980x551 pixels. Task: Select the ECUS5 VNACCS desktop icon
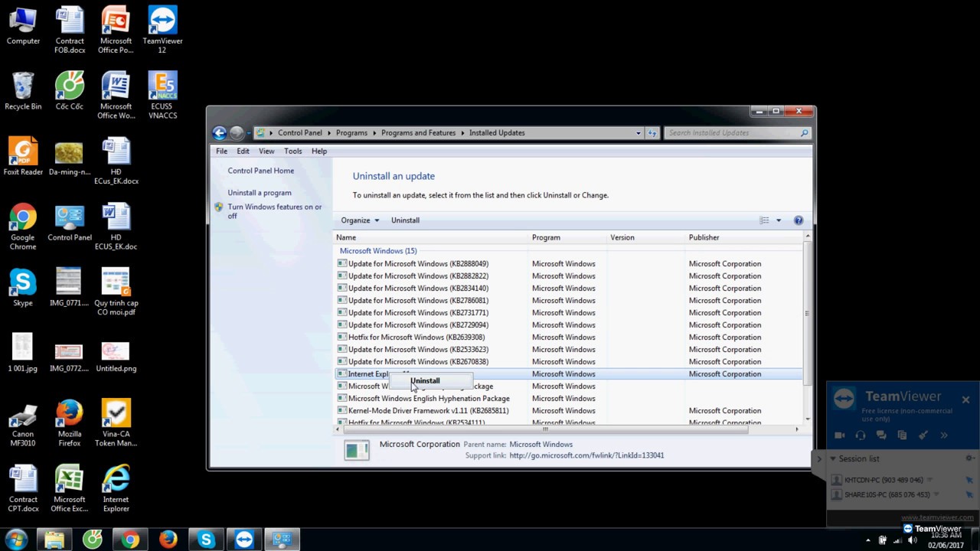pos(162,96)
